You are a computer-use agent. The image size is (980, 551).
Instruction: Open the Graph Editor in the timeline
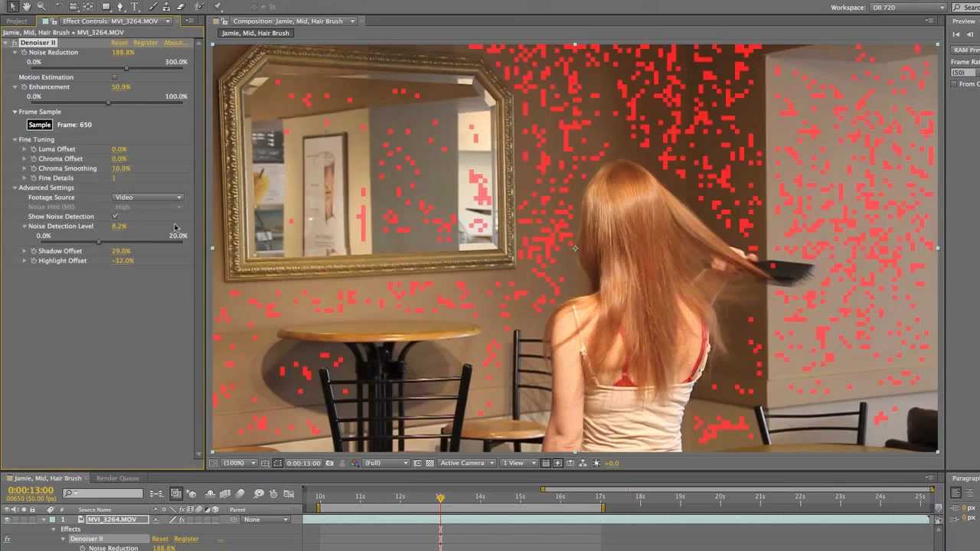(x=288, y=494)
